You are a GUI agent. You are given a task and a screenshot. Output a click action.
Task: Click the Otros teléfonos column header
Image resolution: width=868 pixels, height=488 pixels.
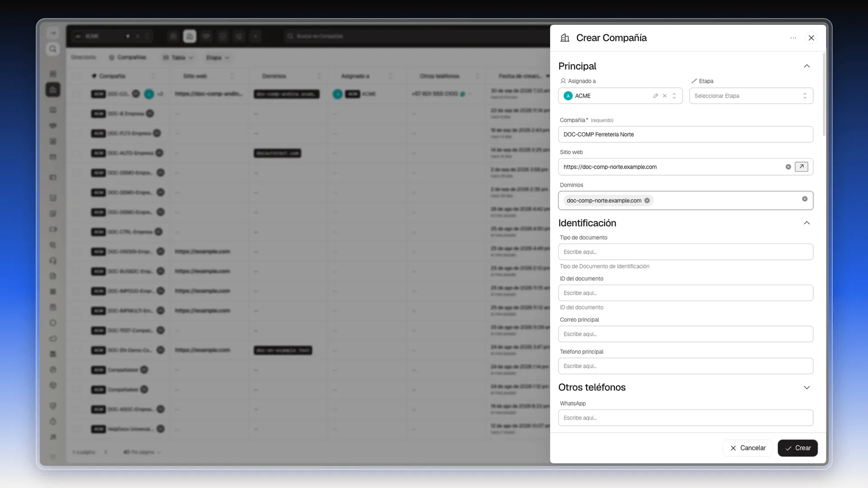(439, 76)
